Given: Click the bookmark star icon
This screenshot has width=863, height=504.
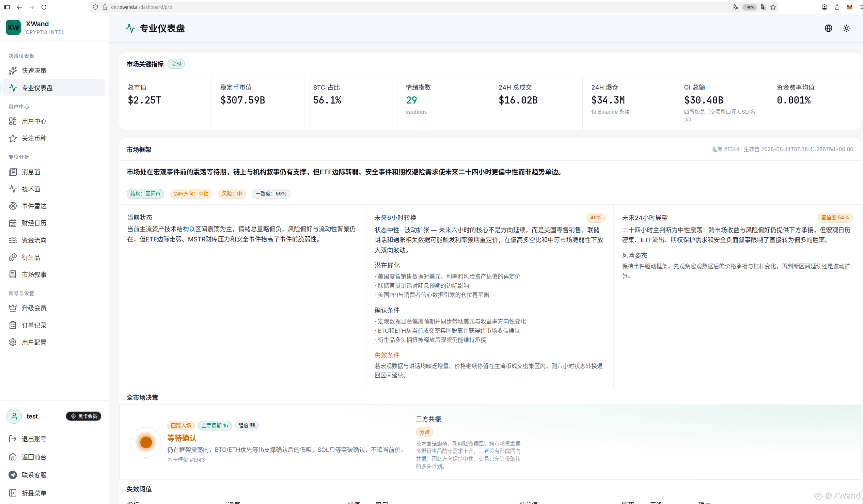Looking at the screenshot, I should point(773,7).
